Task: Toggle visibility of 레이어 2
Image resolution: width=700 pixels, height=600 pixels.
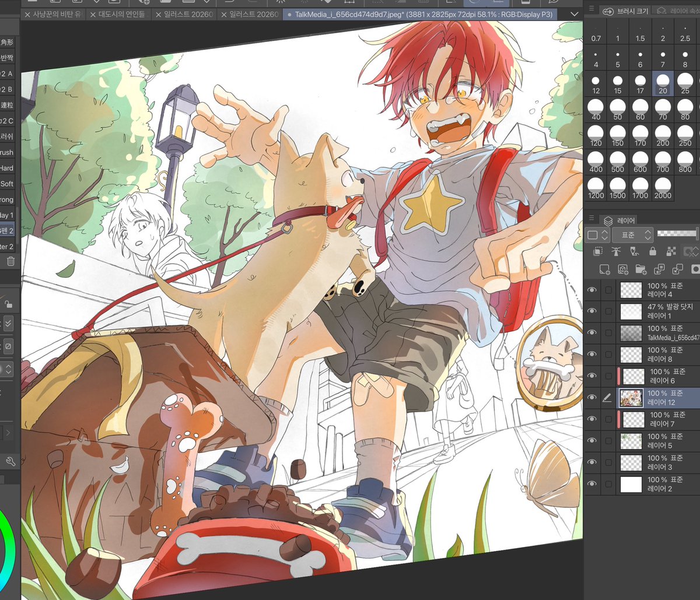Action: click(593, 484)
